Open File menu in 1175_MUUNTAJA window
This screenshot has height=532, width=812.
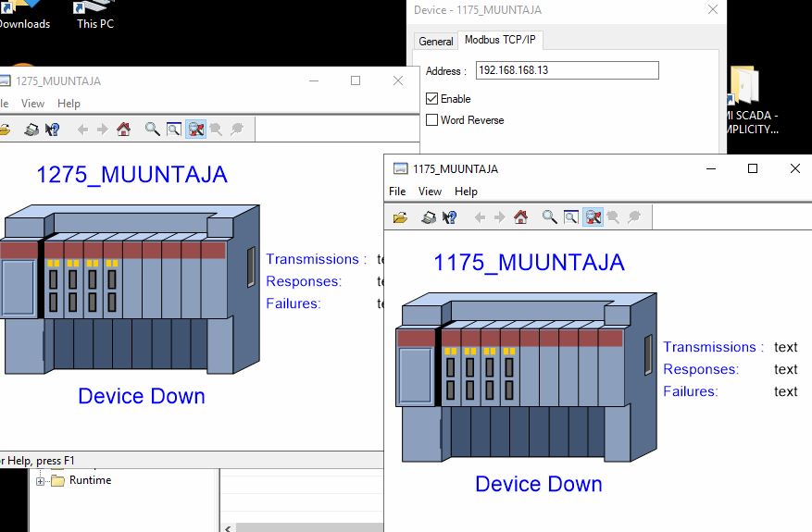point(397,192)
